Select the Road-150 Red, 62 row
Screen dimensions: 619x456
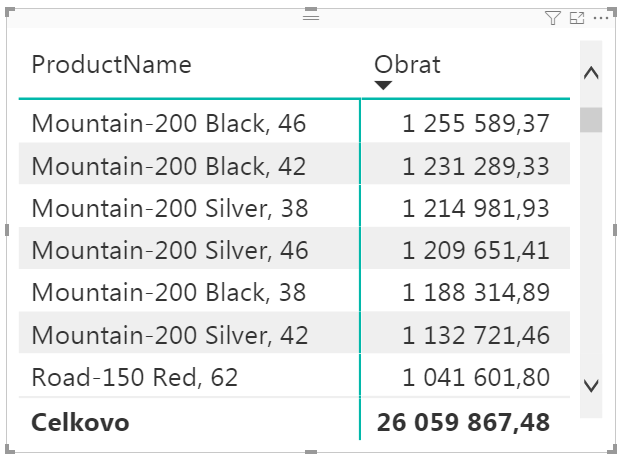(135, 377)
